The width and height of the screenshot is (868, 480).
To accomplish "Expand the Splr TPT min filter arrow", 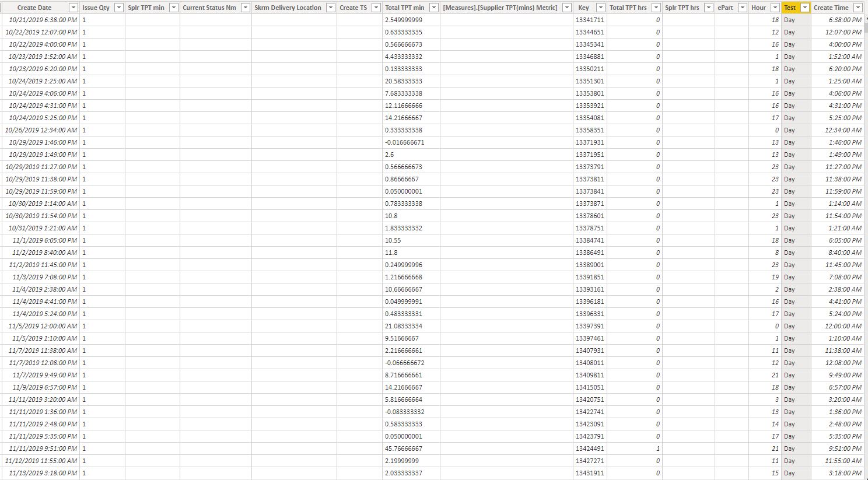I will [x=173, y=8].
